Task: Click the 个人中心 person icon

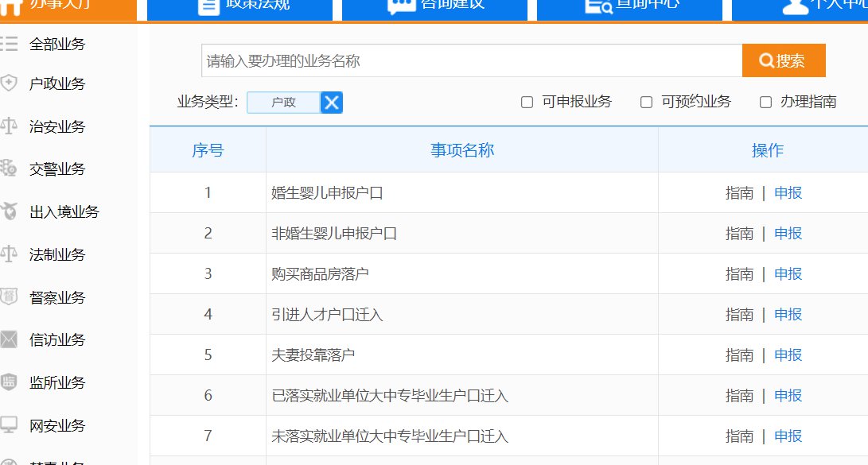Action: (x=796, y=6)
